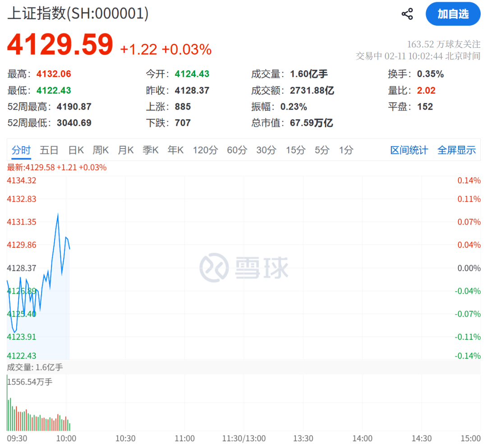The image size is (487, 448).
Task: Select the 1分 one-minute chart tab
Action: (346, 150)
